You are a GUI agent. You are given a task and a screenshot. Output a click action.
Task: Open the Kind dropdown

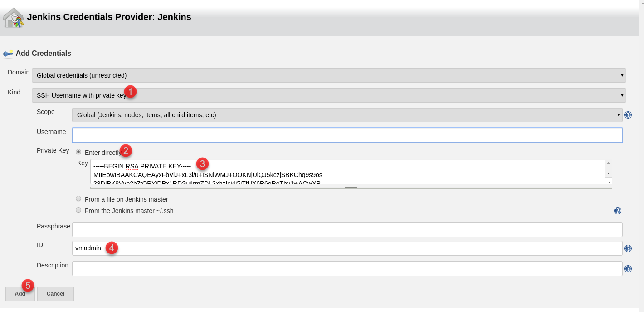pyautogui.click(x=329, y=95)
